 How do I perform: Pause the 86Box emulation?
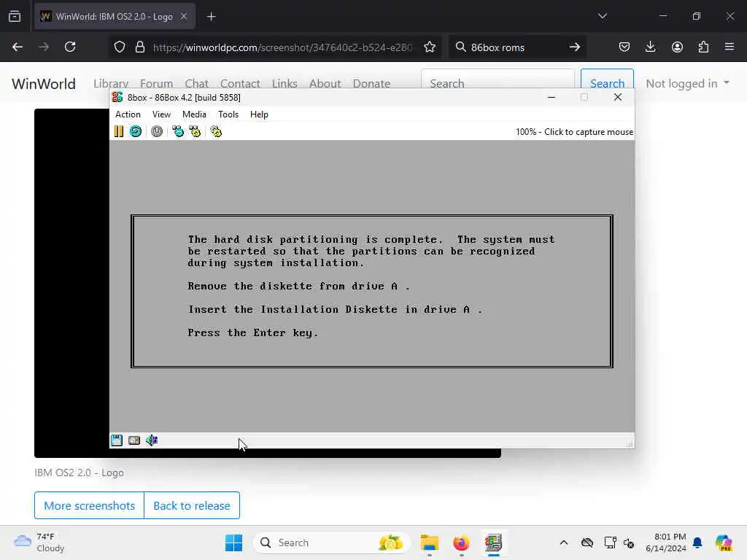coord(119,131)
